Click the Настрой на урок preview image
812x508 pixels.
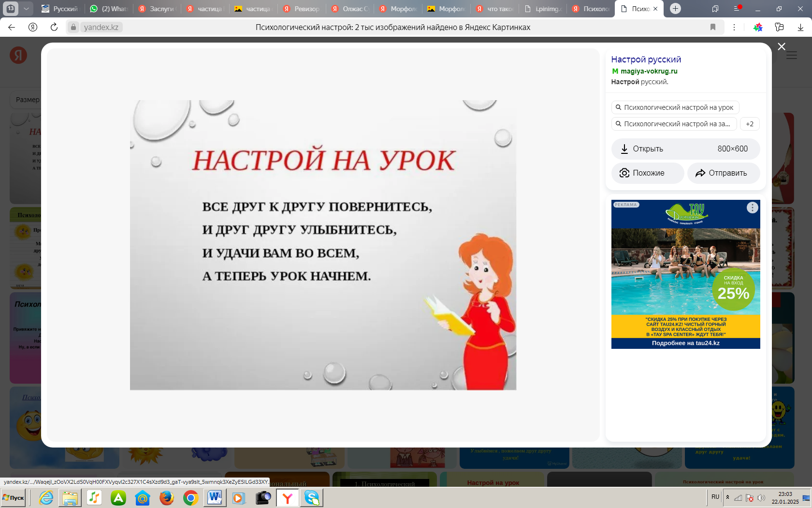click(323, 245)
